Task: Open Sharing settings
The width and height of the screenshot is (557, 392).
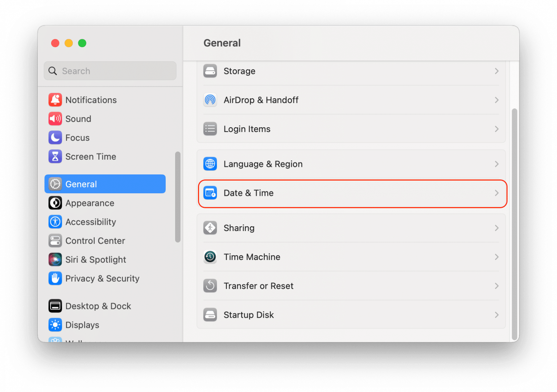Action: pos(351,228)
